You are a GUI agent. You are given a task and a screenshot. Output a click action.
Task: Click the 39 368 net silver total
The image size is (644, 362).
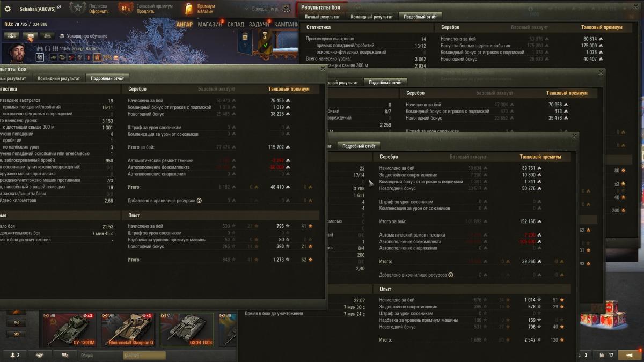529,261
